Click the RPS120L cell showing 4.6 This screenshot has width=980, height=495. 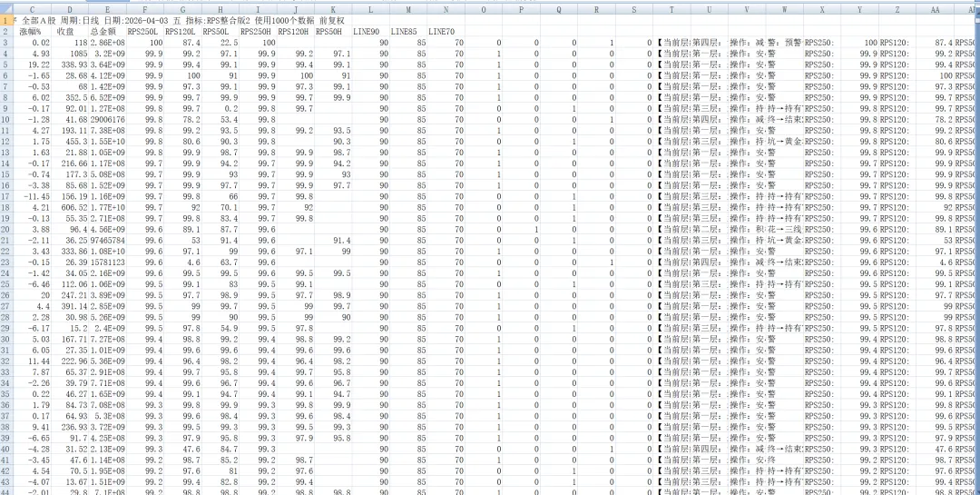tap(182, 262)
